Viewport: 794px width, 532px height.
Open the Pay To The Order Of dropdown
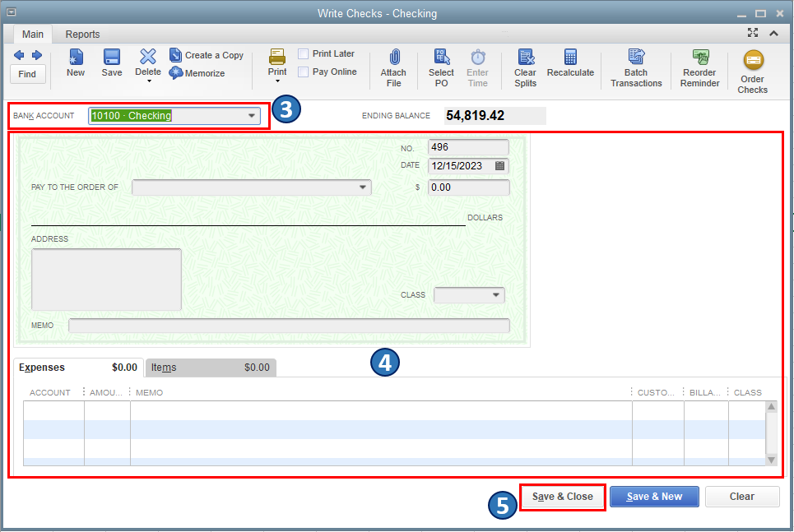click(x=363, y=187)
